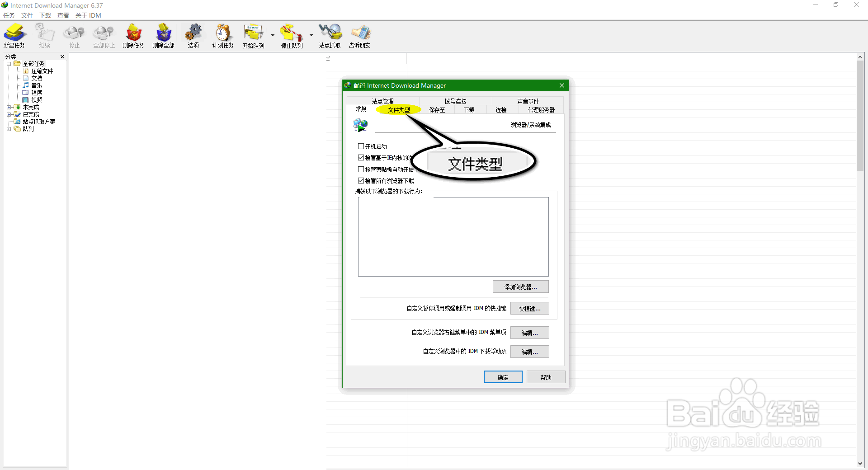The image size is (868, 470).
Task: Open the 关于 IDM menu
Action: click(88, 15)
